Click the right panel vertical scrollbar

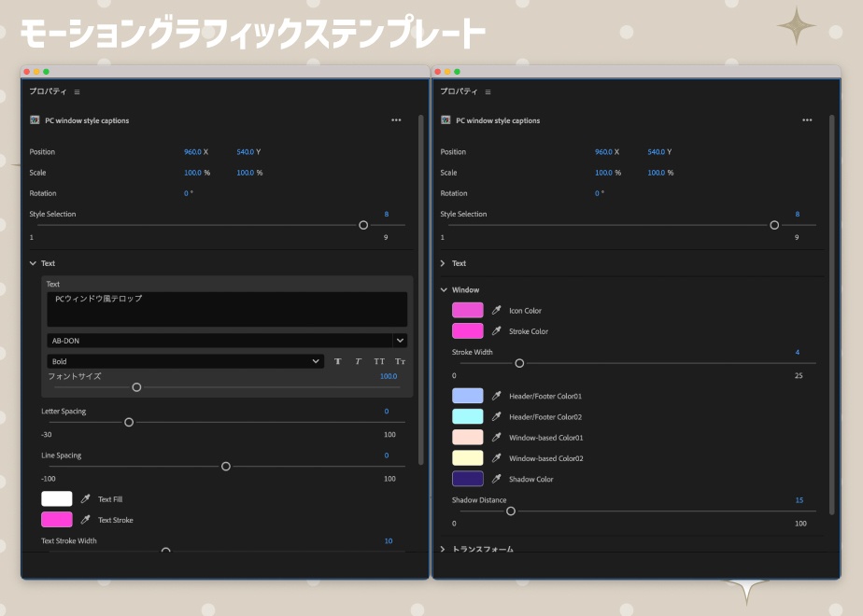pyautogui.click(x=831, y=315)
